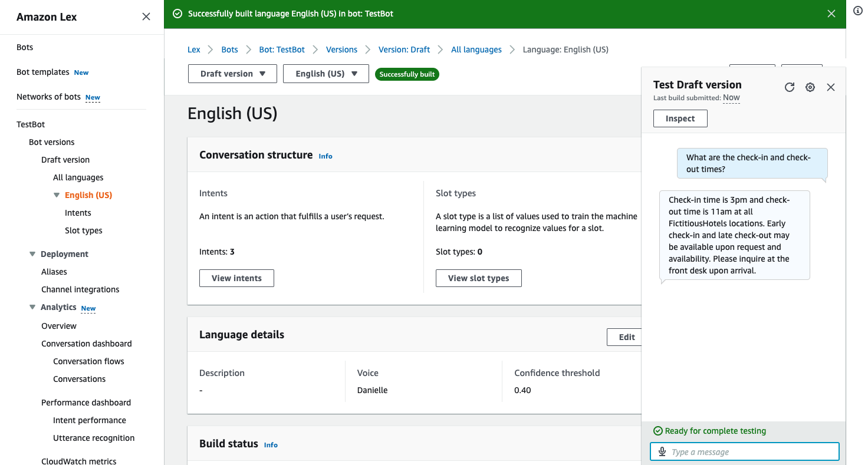Collapse the Analytics section

(32, 307)
